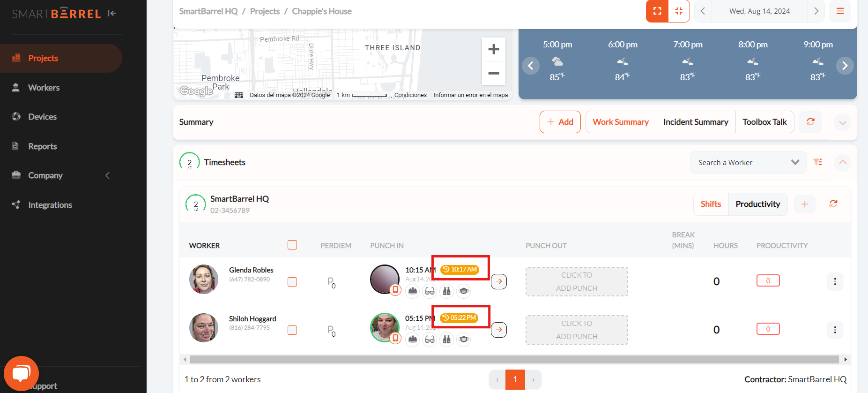Switch to the Work Summary tab
This screenshot has width=868, height=393.
[621, 122]
